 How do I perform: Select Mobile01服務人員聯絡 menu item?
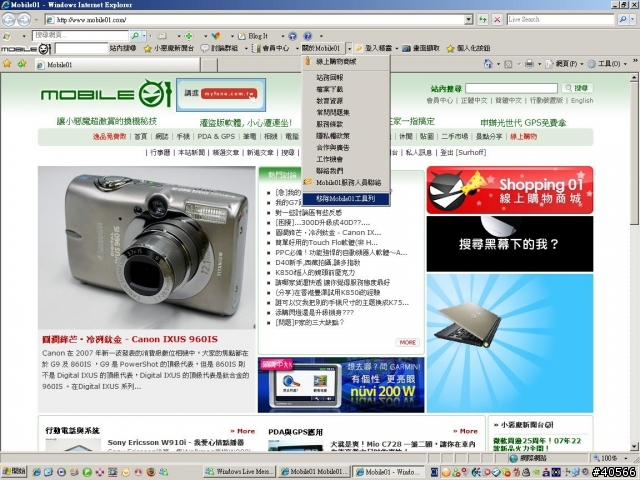click(x=346, y=182)
